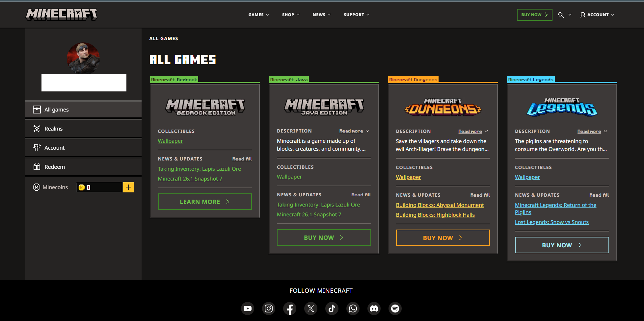
Task: Click the Account sidebar icon
Action: click(37, 148)
